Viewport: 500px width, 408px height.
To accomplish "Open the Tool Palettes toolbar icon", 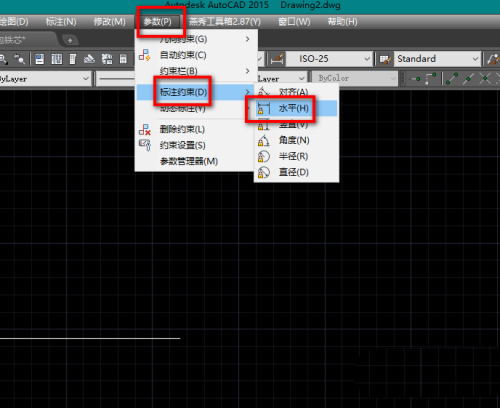I will click(73, 59).
